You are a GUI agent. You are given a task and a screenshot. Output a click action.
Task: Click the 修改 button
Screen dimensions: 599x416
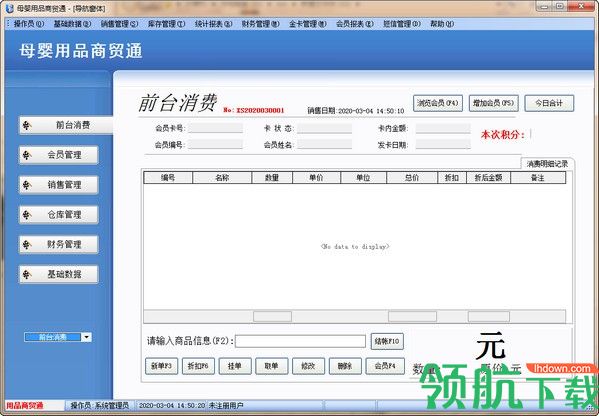pos(308,366)
